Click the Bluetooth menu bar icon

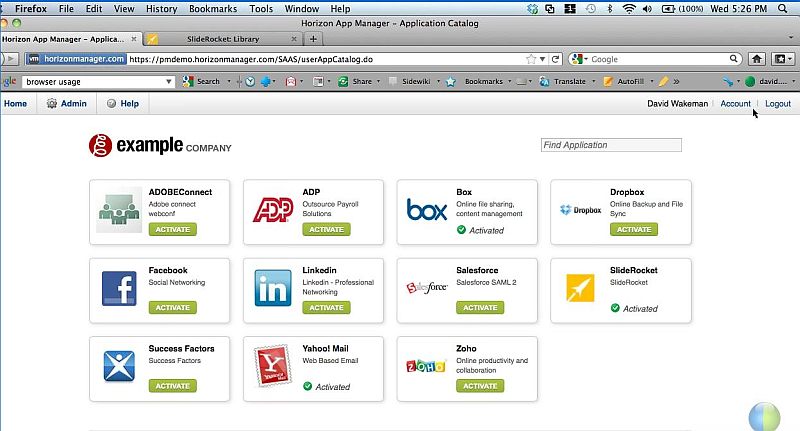[610, 9]
